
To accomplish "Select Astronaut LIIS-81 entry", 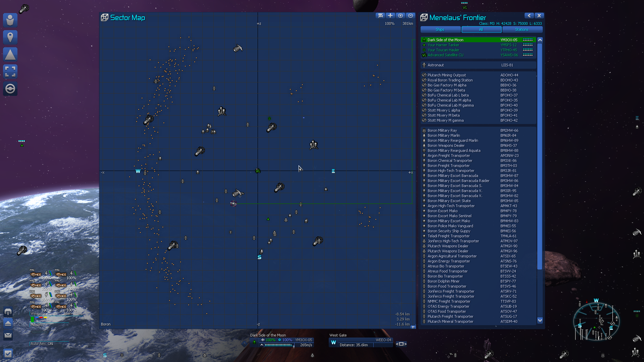I will click(x=479, y=65).
